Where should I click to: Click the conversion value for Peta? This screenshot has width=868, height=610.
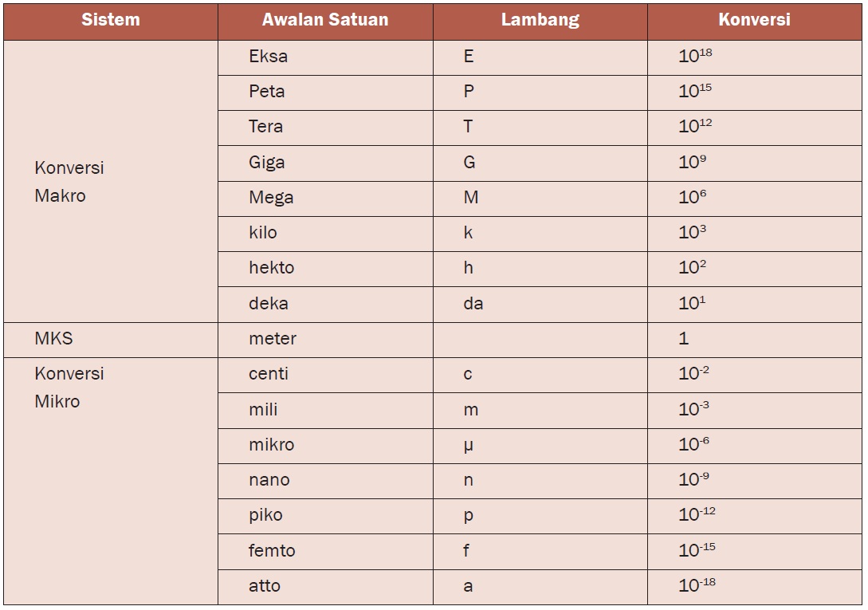tap(695, 91)
